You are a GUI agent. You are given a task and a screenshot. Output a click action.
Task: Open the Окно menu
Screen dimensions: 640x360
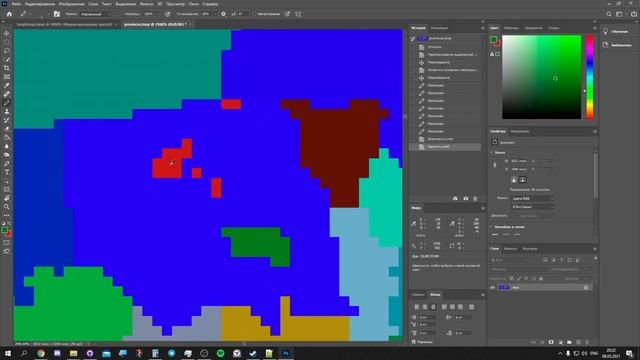click(x=193, y=4)
